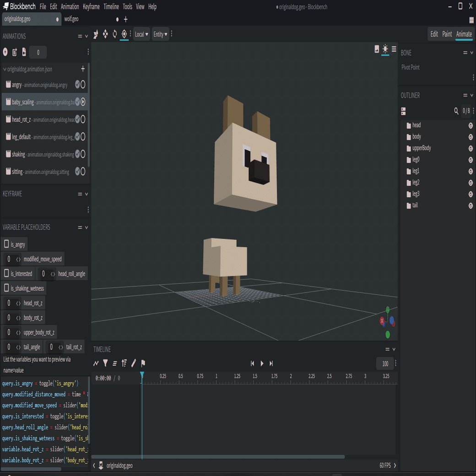This screenshot has width=476, height=476.
Task: Toggle saved check on angry animation
Action: [x=77, y=84]
